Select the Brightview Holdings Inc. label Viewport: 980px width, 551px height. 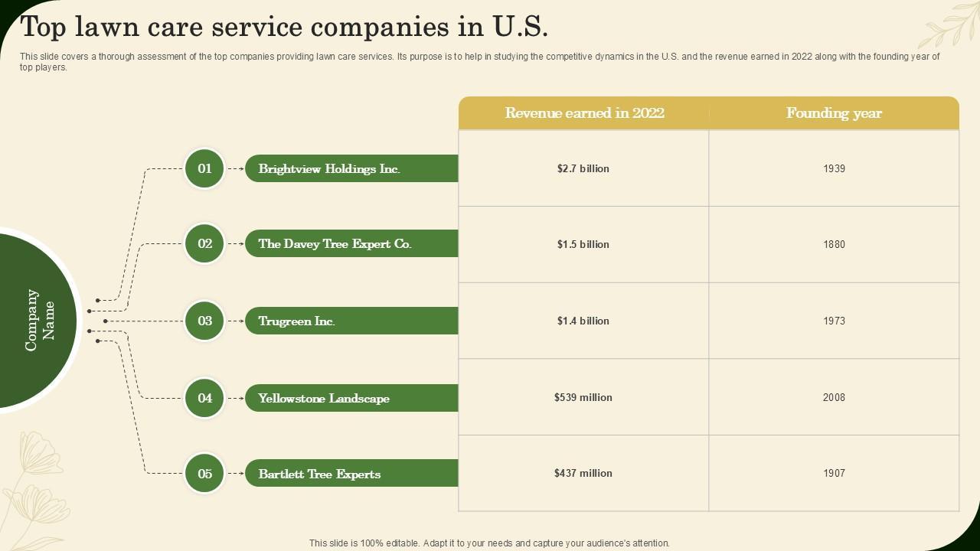[x=329, y=168]
